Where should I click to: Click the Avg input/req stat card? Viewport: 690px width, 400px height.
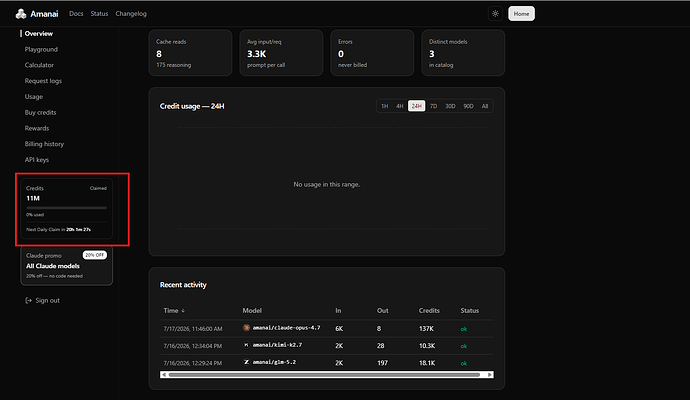[281, 53]
